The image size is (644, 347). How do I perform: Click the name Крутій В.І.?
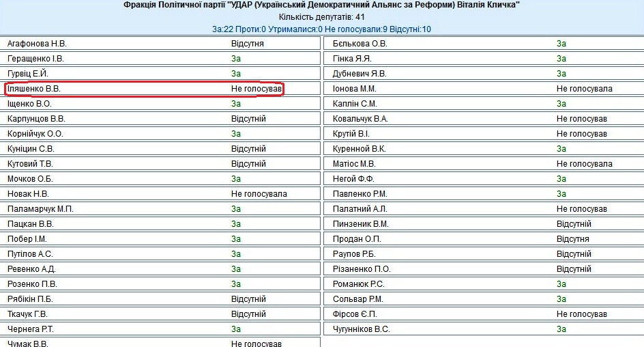click(x=351, y=134)
